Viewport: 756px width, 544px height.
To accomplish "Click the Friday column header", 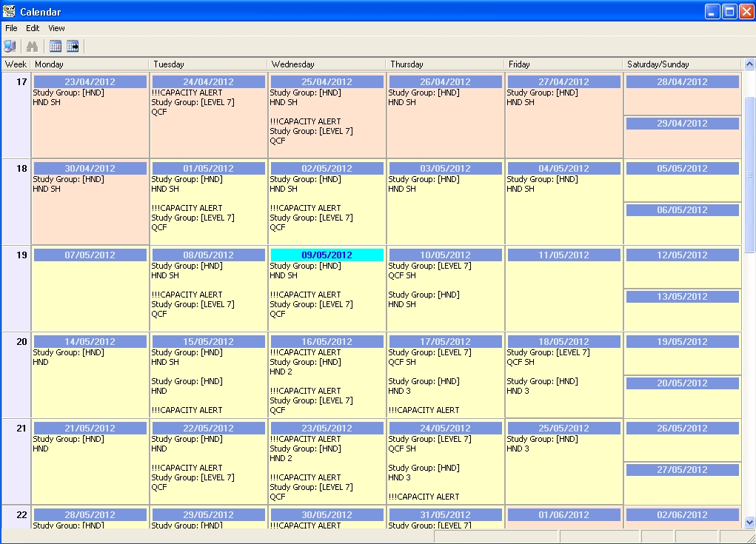I will 563,64.
